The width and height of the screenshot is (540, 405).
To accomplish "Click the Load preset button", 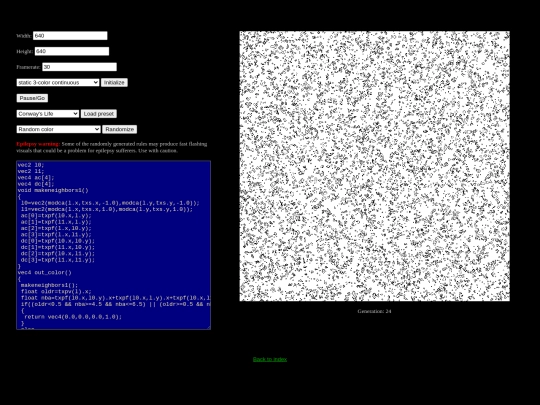I will coord(99,114).
